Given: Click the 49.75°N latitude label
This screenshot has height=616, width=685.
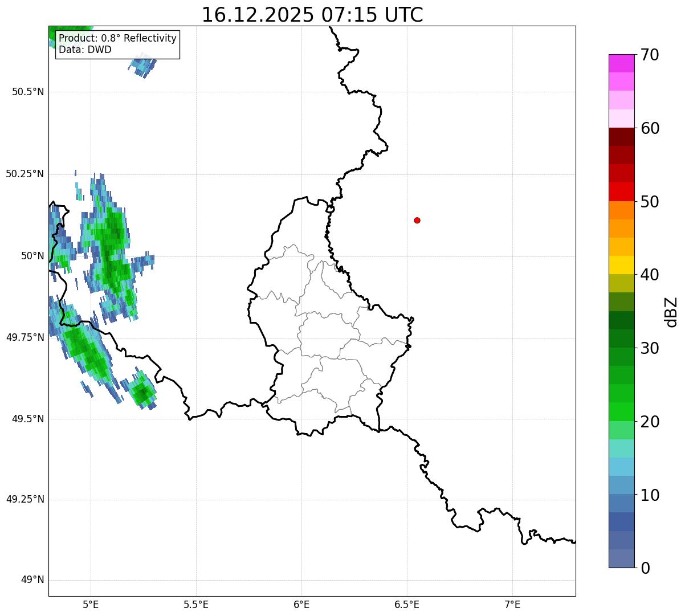Looking at the screenshot, I should [25, 337].
